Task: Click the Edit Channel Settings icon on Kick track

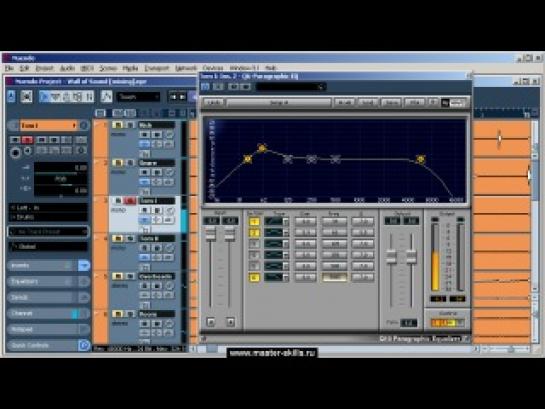Action: [169, 134]
